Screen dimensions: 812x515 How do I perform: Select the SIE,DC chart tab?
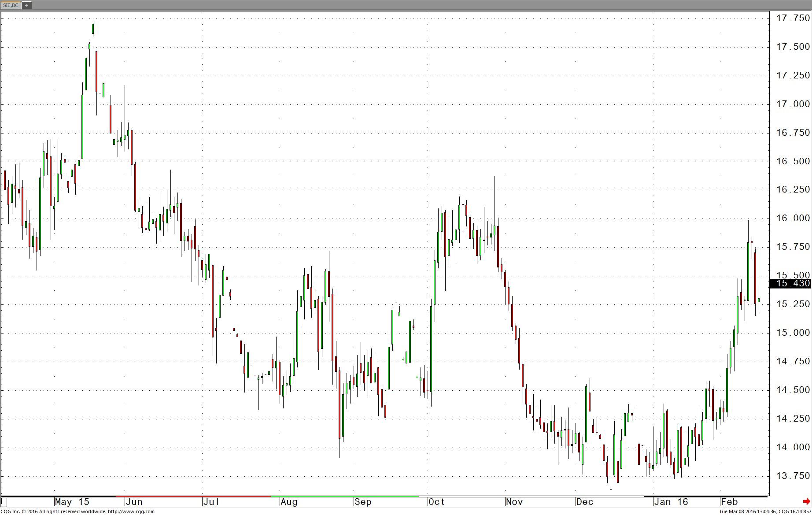pyautogui.click(x=11, y=5)
